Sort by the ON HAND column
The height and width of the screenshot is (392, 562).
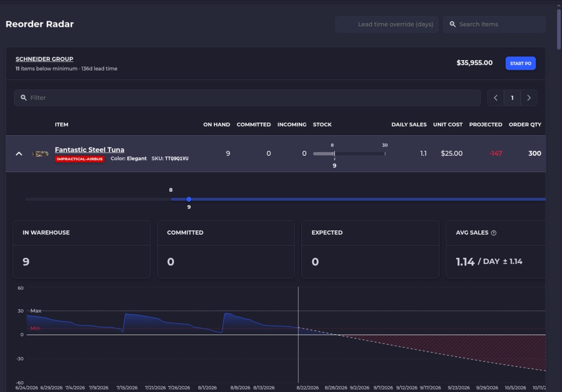[x=216, y=124]
